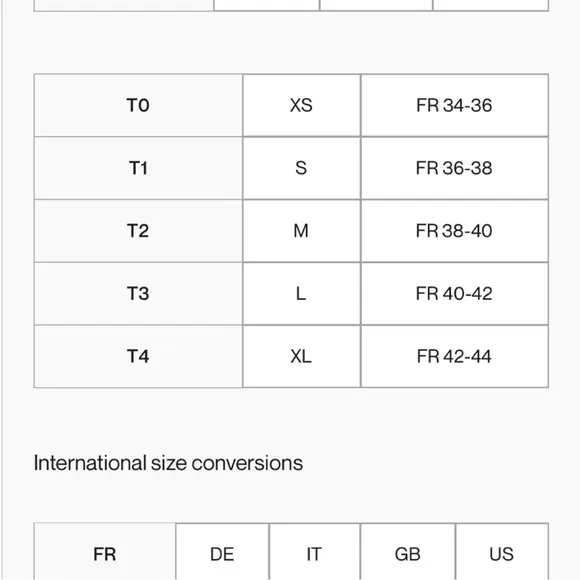Select the T4 row header
This screenshot has width=580, height=580.
(x=138, y=357)
